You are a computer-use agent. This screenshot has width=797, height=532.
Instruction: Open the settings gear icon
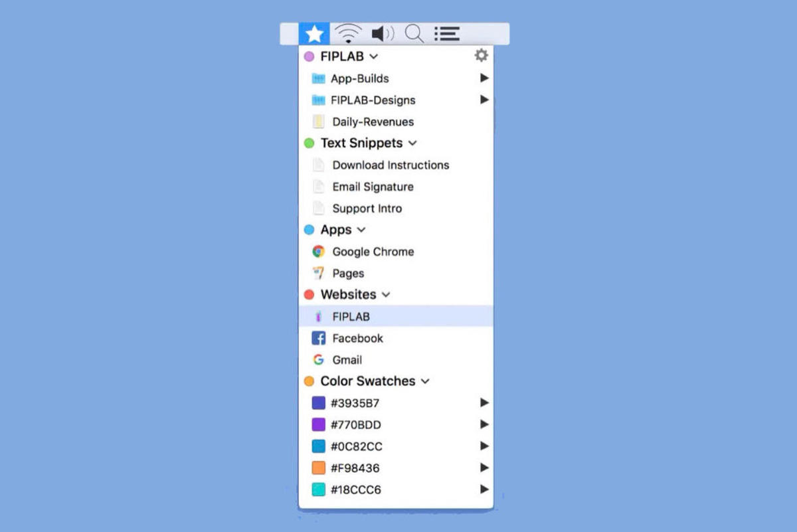coord(481,56)
